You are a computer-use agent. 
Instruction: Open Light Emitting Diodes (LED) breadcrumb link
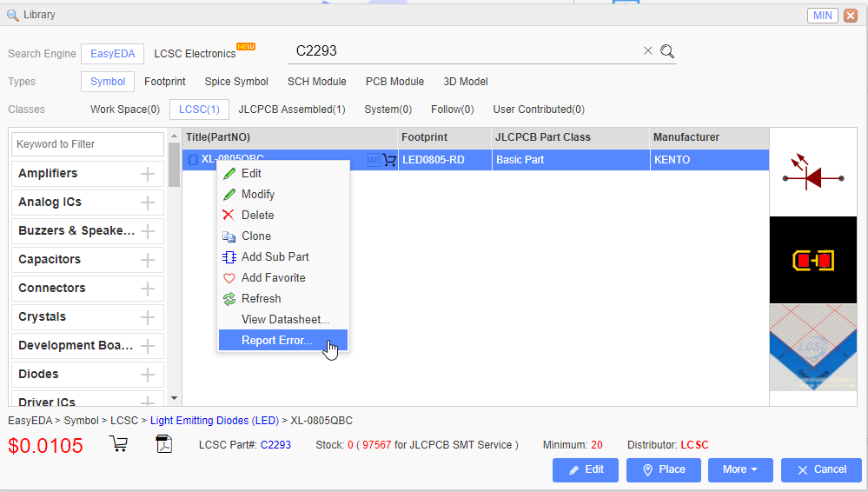point(215,421)
